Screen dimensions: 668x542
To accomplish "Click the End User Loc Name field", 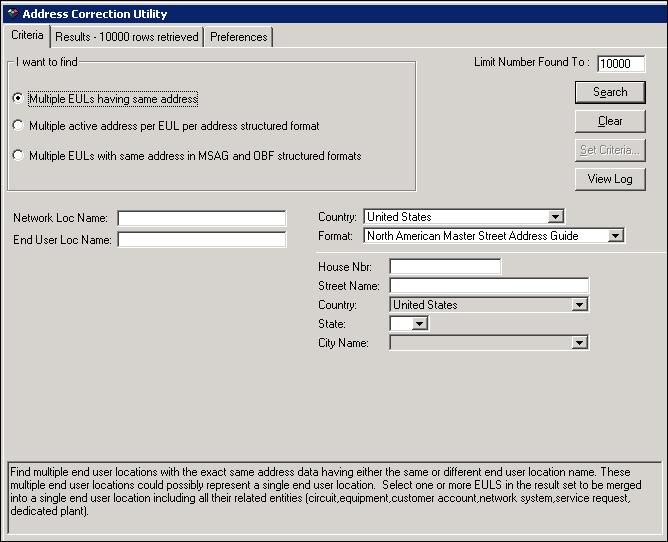I will [x=202, y=239].
